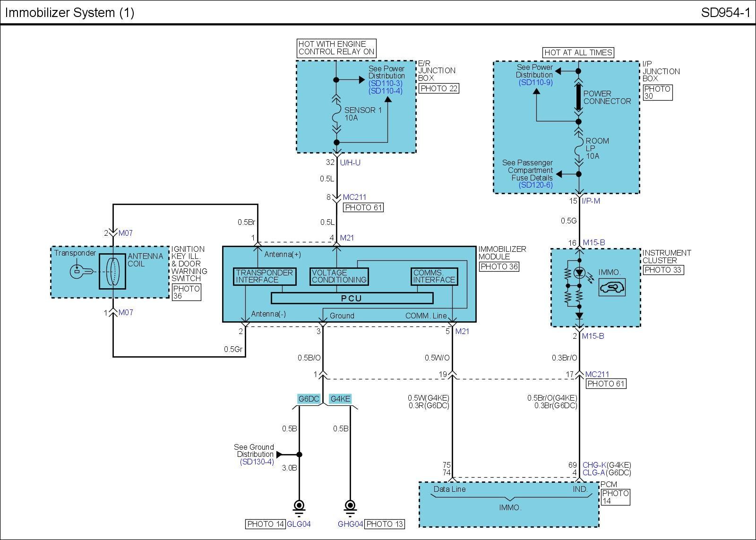This screenshot has height=540, width=756.
Task: Select the G4KE engine variant label
Action: click(x=340, y=399)
